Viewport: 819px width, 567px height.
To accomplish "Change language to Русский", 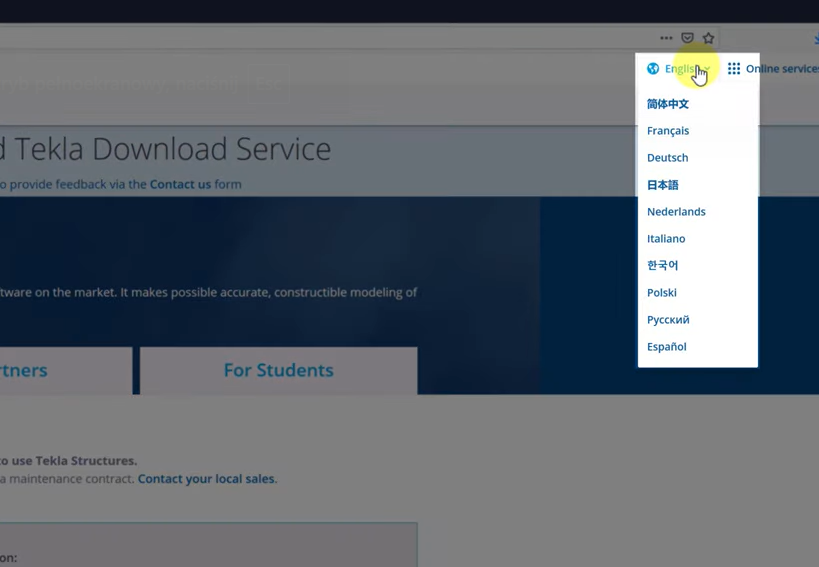I will (668, 320).
